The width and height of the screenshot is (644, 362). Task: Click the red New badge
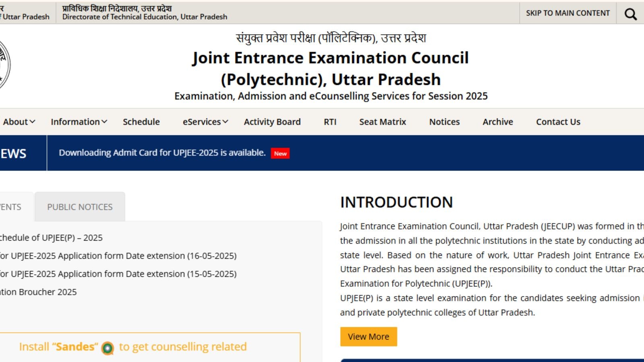(280, 153)
